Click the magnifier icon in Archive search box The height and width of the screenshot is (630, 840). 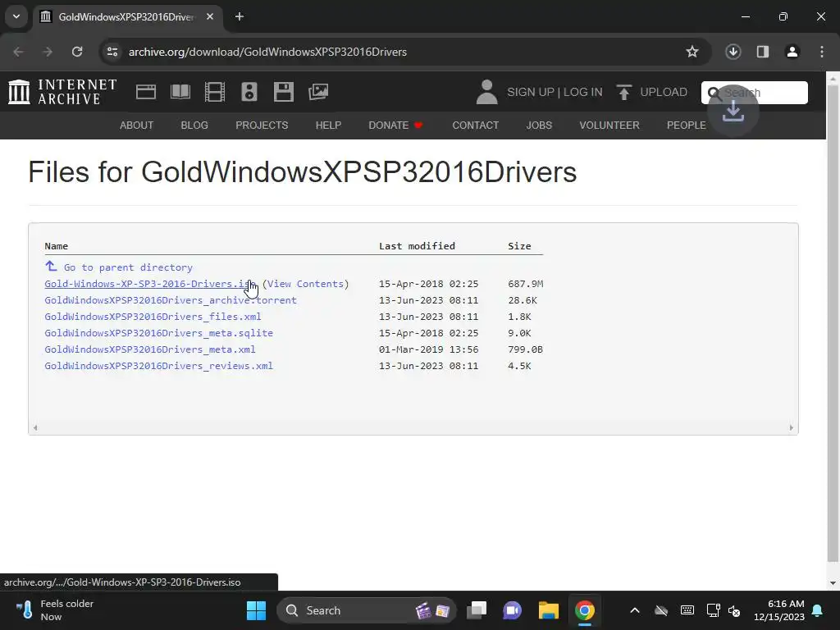[x=714, y=94]
